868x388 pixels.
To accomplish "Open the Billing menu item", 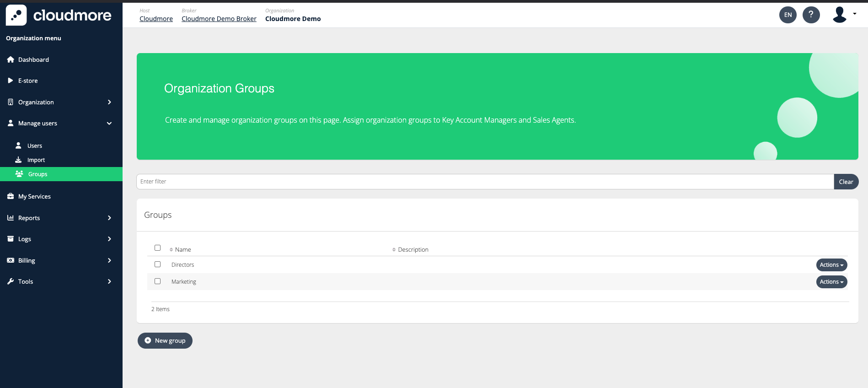I will tap(27, 260).
